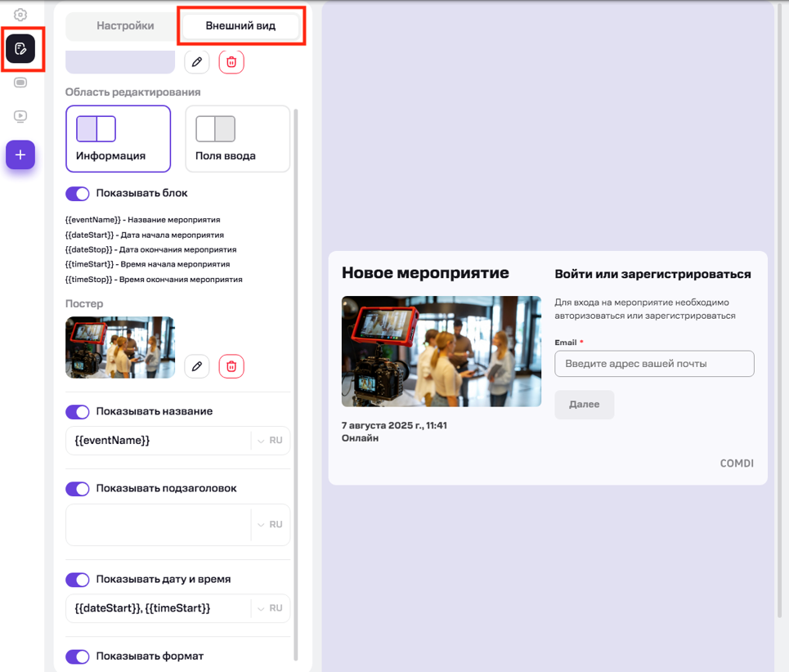Delete the background with the top trash icon
Viewport: 789px width, 672px height.
[x=231, y=62]
